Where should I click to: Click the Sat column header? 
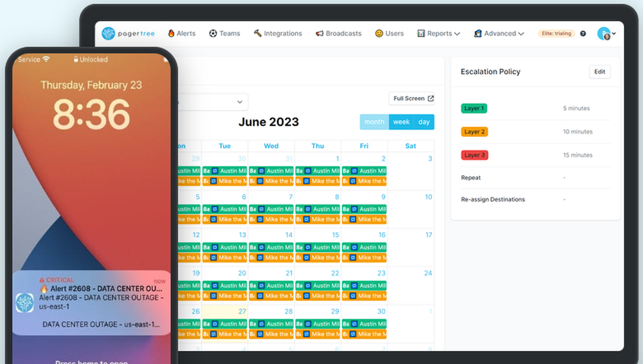click(410, 146)
